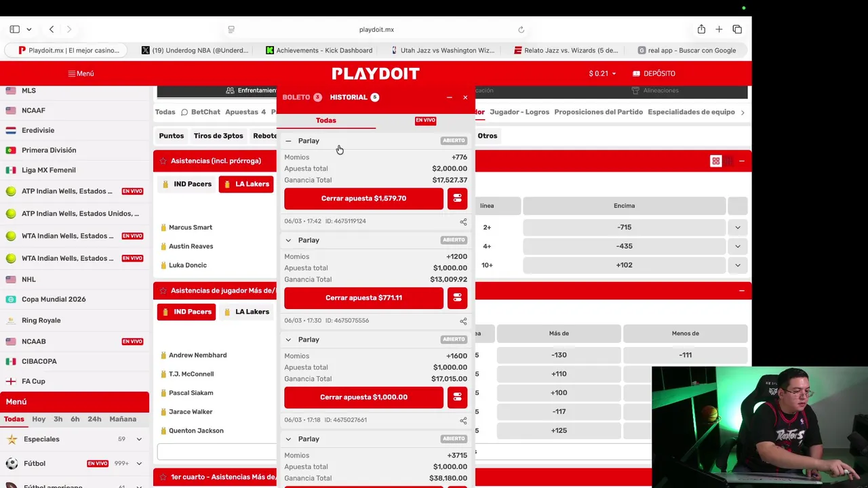Pick the +102 Encima odds
This screenshot has width=868, height=488.
click(x=624, y=265)
